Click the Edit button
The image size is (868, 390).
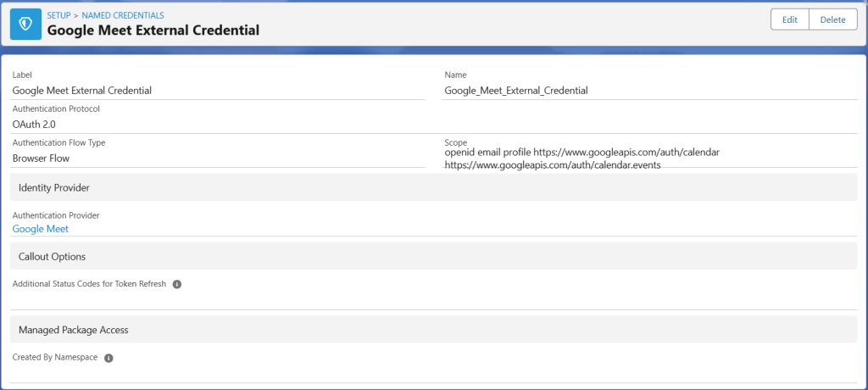(x=789, y=20)
